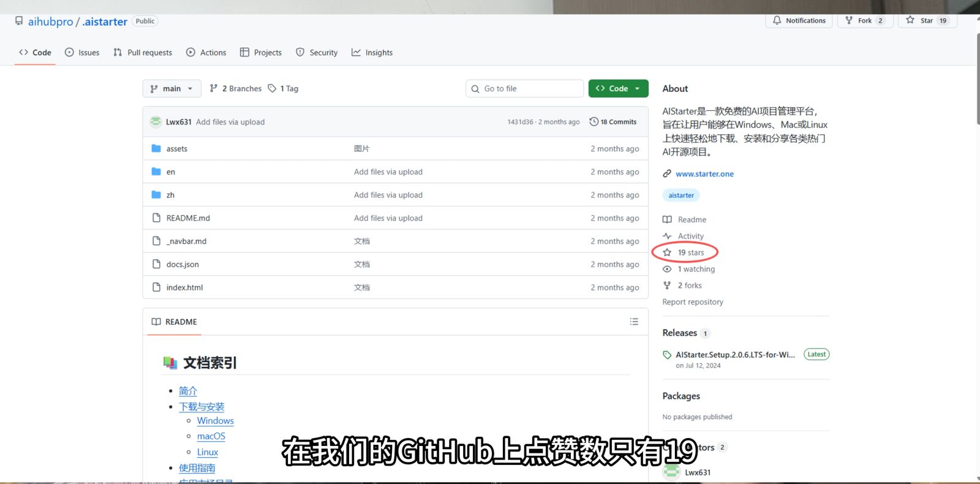Click the aistarter topic tag
980x484 pixels.
[x=681, y=195]
